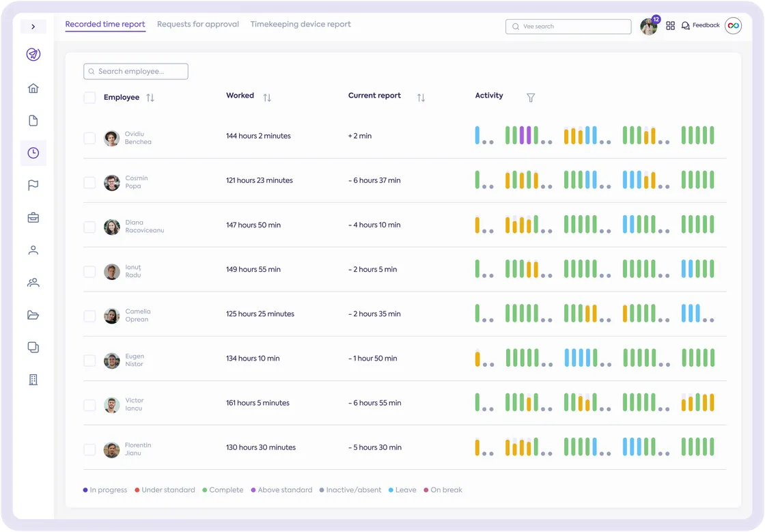The image size is (765, 532).
Task: Tick checkbox for Ionuț Radu
Action: [89, 272]
